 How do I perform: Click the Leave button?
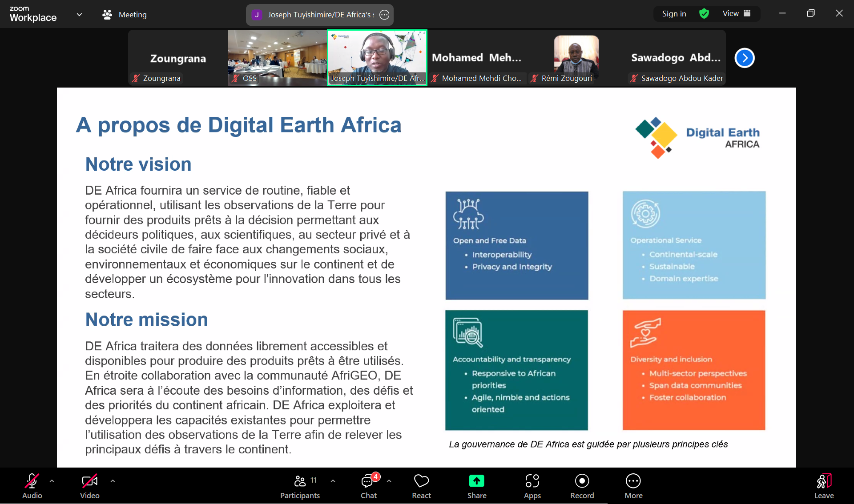(823, 486)
